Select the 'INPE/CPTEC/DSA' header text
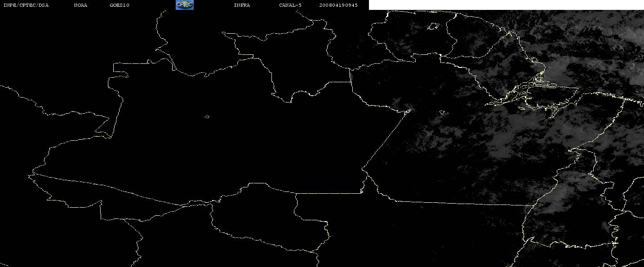This screenshot has height=267, width=644. pyautogui.click(x=26, y=5)
